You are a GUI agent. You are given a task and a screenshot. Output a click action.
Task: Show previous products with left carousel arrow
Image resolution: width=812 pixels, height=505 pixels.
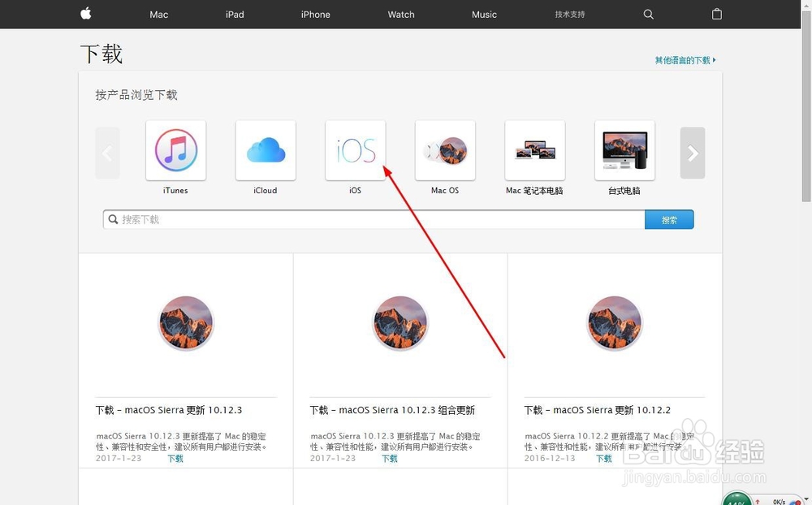[x=107, y=153]
